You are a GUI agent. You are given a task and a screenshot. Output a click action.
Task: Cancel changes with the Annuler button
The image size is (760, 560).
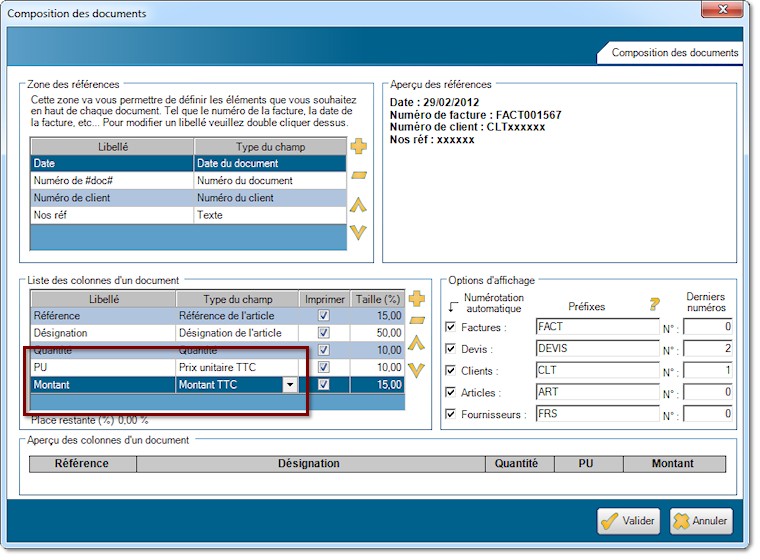(701, 521)
